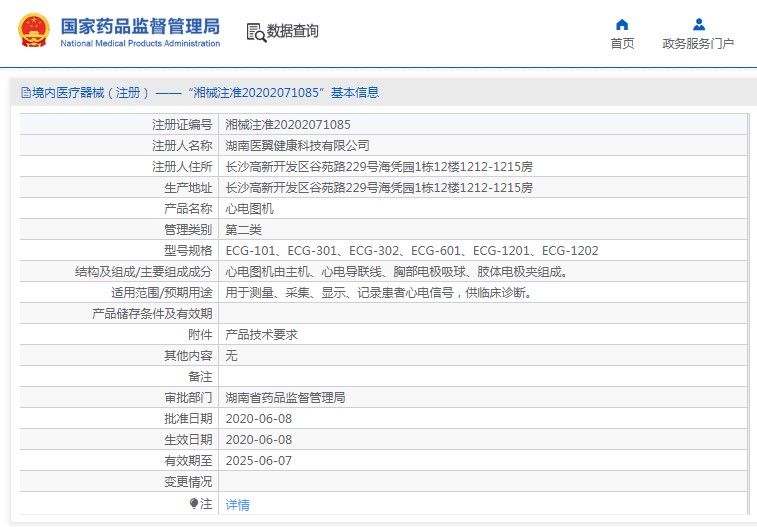Click the 数据查询 magnifier document icon
Screen dimensions: 757x527
click(256, 32)
